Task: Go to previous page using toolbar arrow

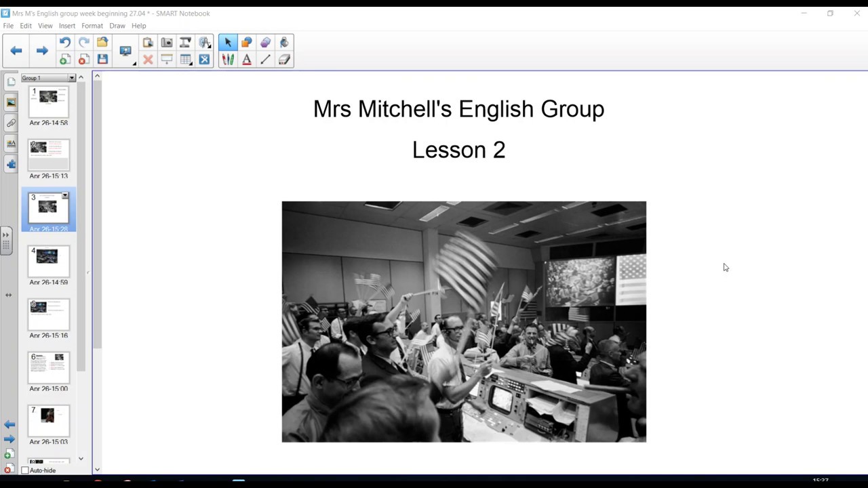Action: tap(16, 51)
